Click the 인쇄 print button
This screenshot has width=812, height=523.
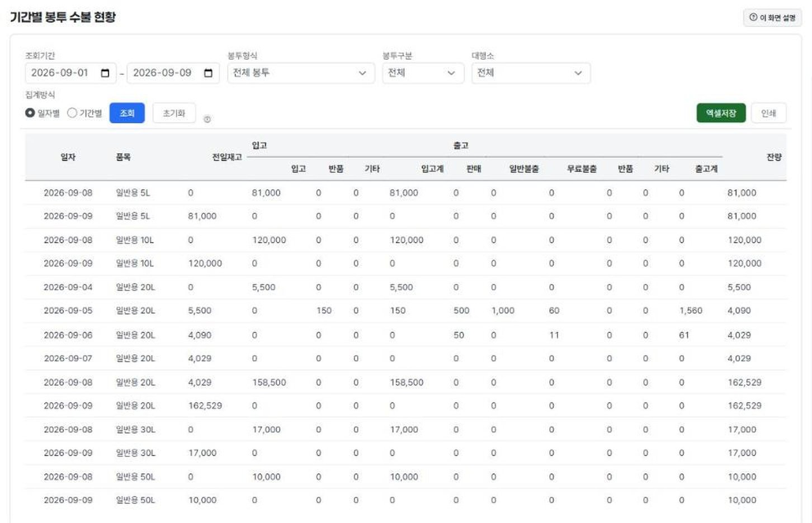pos(768,113)
